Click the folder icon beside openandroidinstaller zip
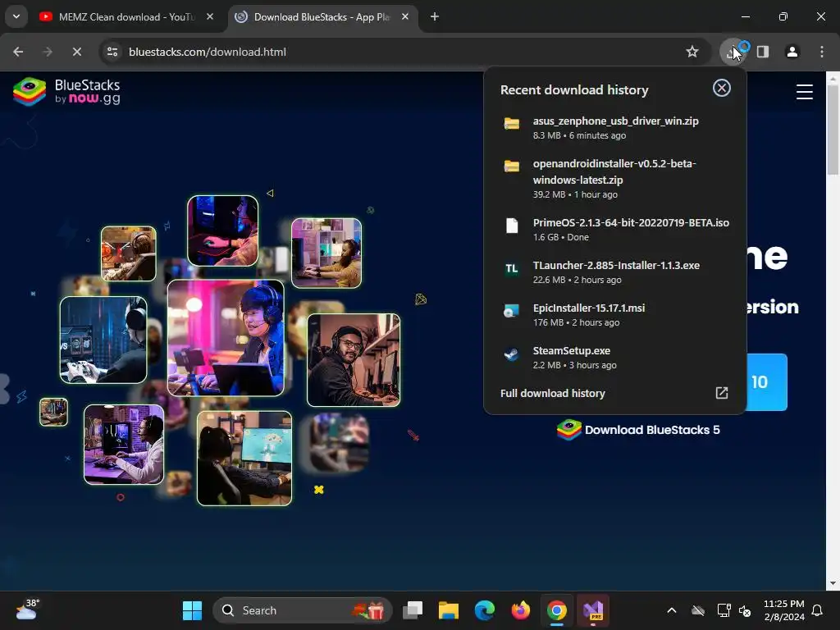The width and height of the screenshot is (840, 630). point(512,166)
